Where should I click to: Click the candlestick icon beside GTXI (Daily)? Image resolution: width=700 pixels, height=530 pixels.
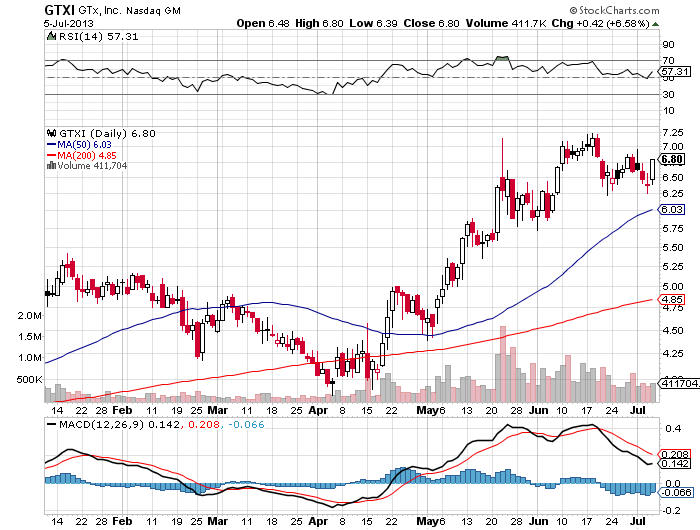coord(52,133)
